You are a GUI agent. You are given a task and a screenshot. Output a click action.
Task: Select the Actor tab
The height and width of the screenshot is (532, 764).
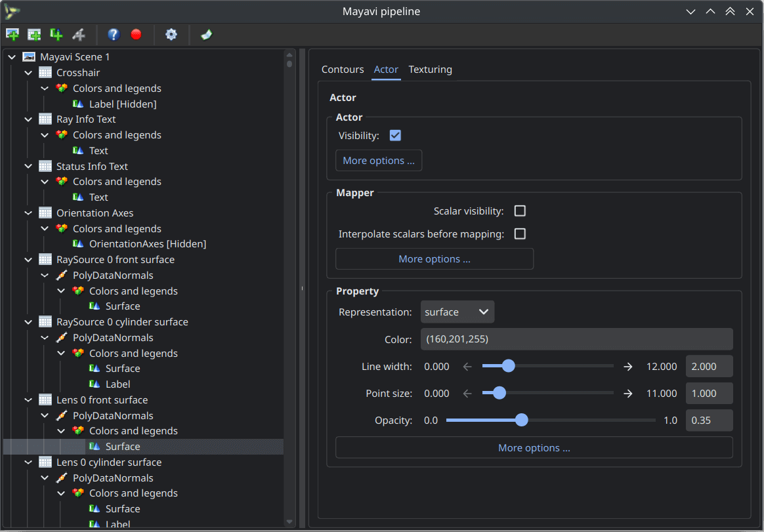pos(386,70)
